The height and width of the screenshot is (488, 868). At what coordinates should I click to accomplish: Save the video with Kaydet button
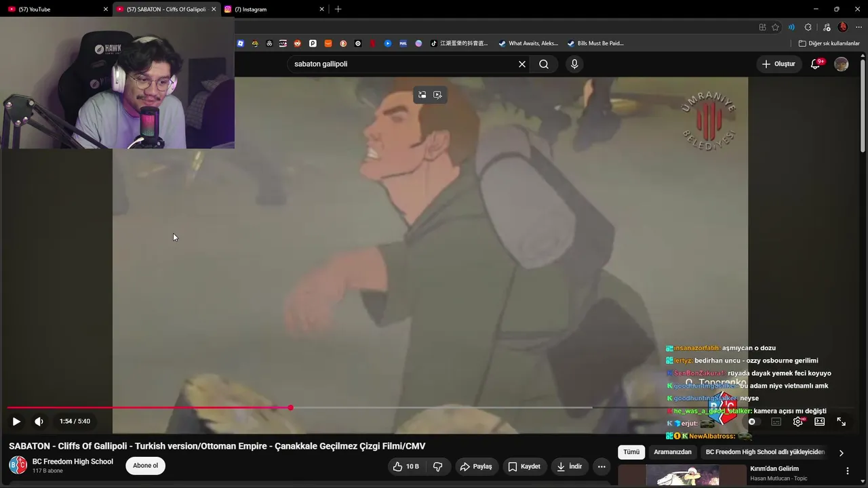click(x=524, y=466)
